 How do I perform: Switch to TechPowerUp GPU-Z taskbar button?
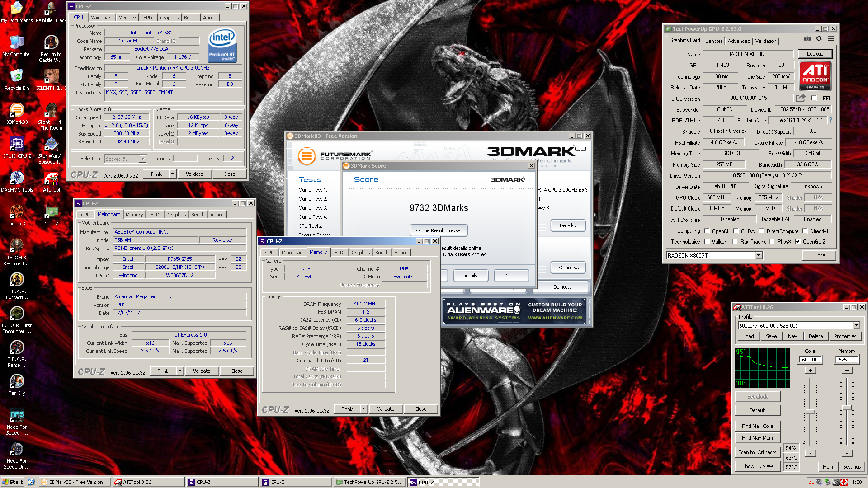click(369, 482)
